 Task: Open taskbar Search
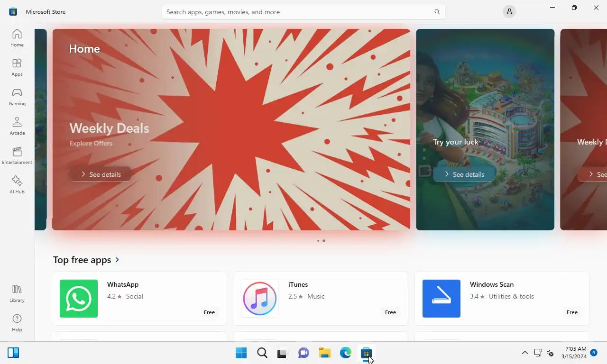tap(262, 353)
